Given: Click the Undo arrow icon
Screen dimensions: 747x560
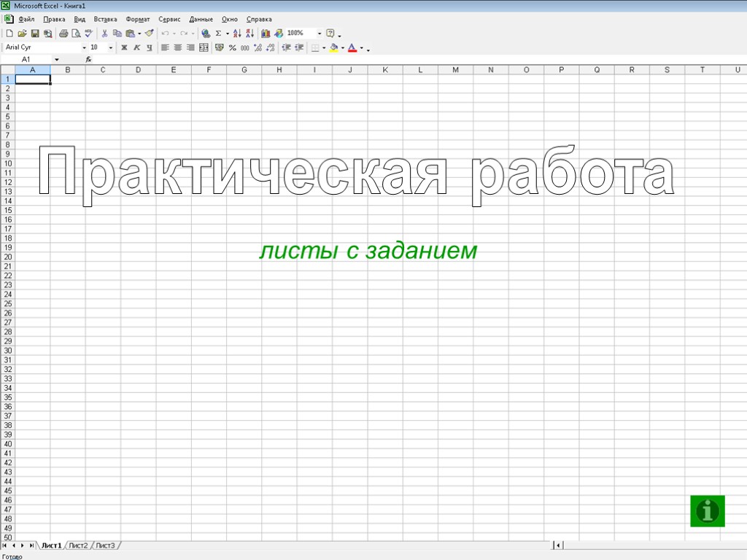Looking at the screenshot, I should [165, 34].
